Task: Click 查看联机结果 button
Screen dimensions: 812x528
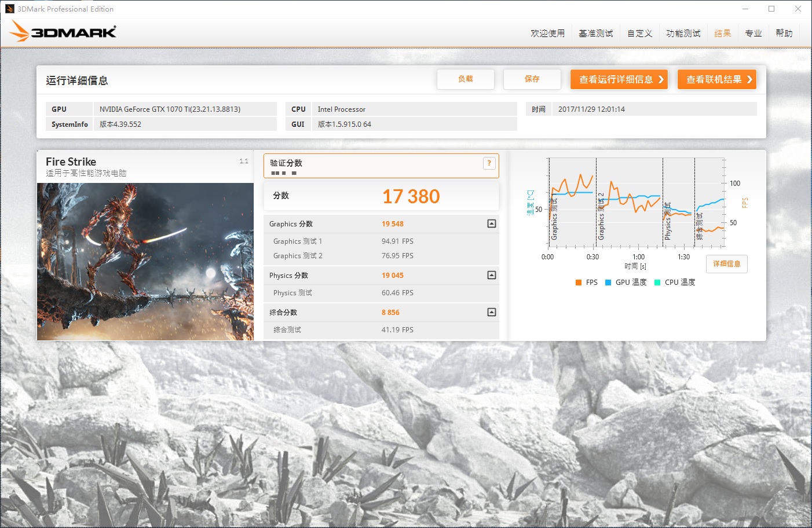Action: (717, 79)
